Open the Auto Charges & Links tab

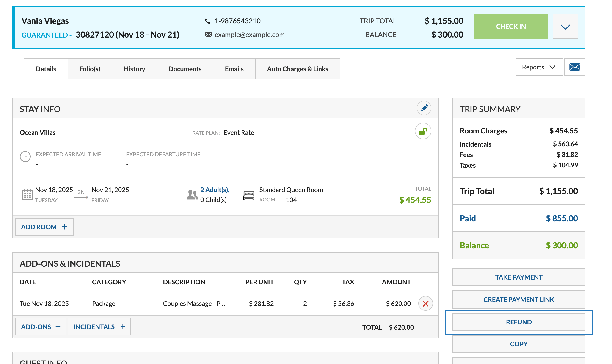(x=298, y=69)
